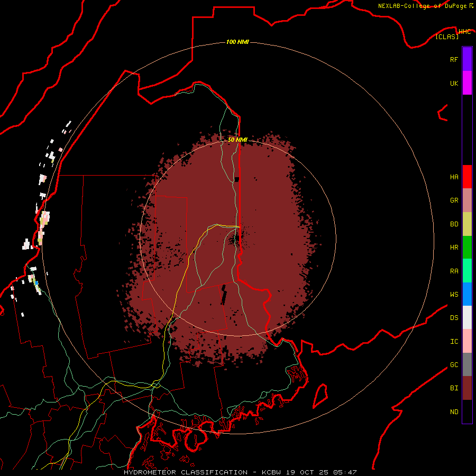Image resolution: width=476 pixels, height=476 pixels.
Task: Click the DS white legend swatch
Action: (467, 317)
